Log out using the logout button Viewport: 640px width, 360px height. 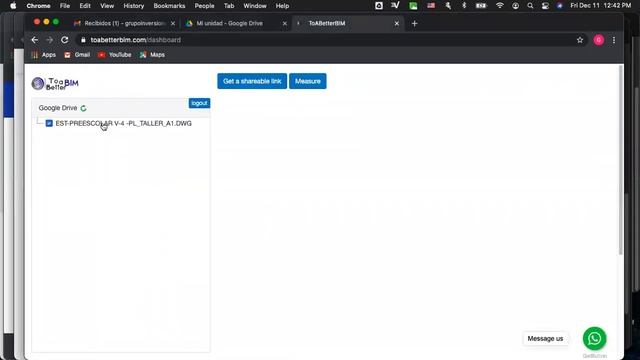[199, 103]
